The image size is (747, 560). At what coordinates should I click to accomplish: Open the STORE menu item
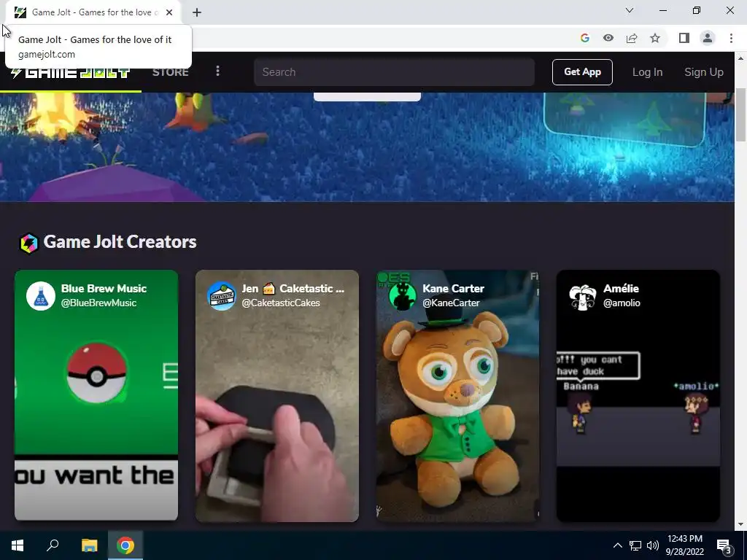point(171,72)
